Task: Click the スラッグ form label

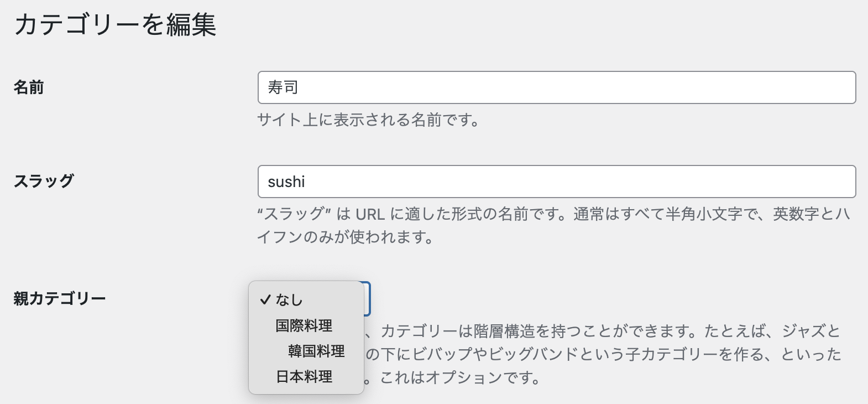Action: 44,180
